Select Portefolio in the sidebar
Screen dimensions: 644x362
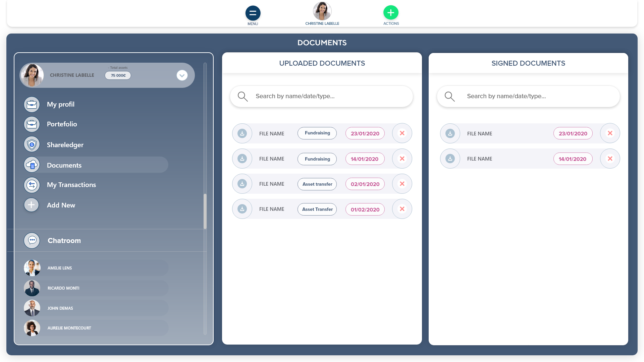coord(62,124)
